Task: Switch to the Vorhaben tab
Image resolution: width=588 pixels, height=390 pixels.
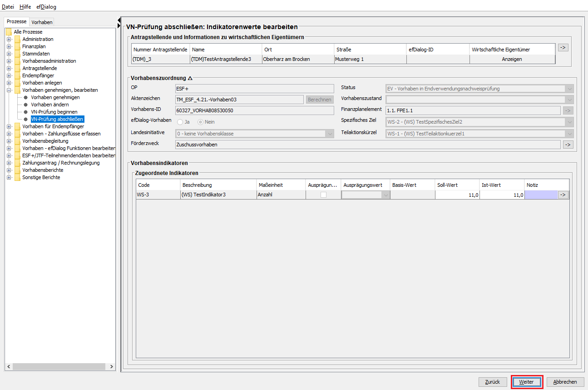Action: click(x=42, y=22)
